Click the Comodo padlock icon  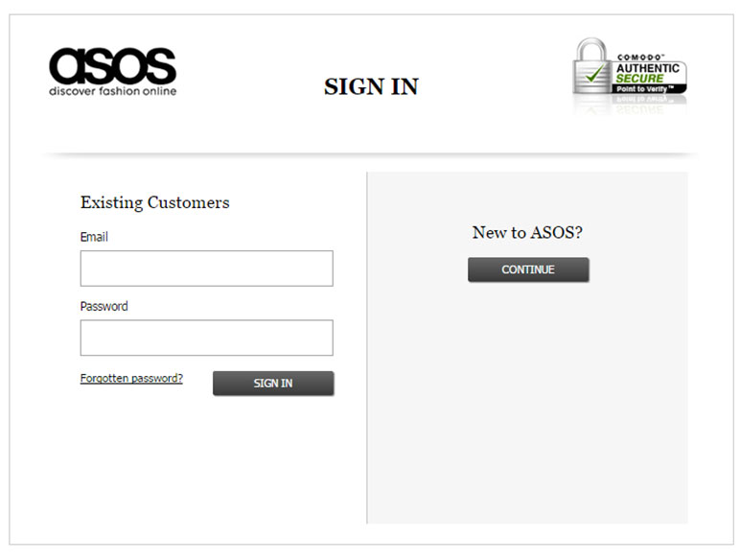591,65
